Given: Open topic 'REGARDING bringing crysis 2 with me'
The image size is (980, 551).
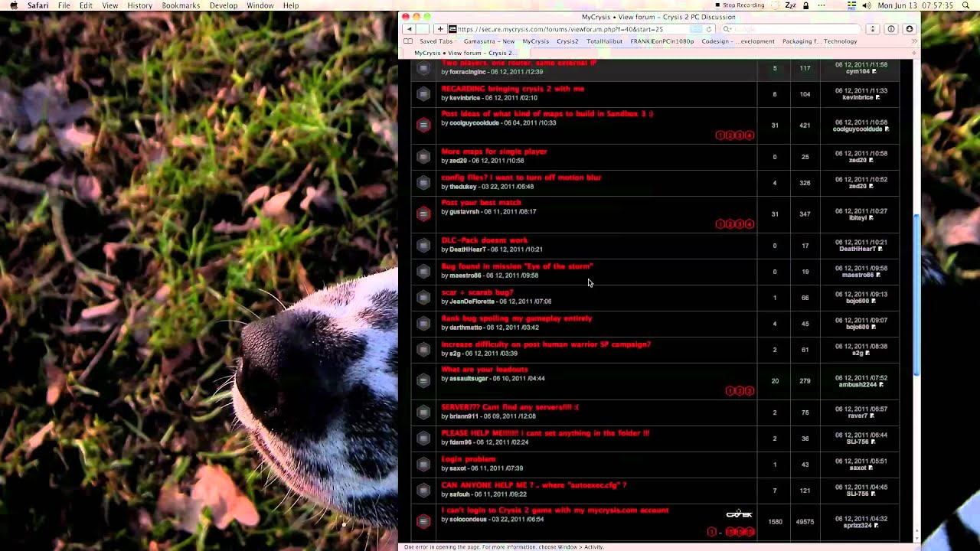Looking at the screenshot, I should point(512,89).
